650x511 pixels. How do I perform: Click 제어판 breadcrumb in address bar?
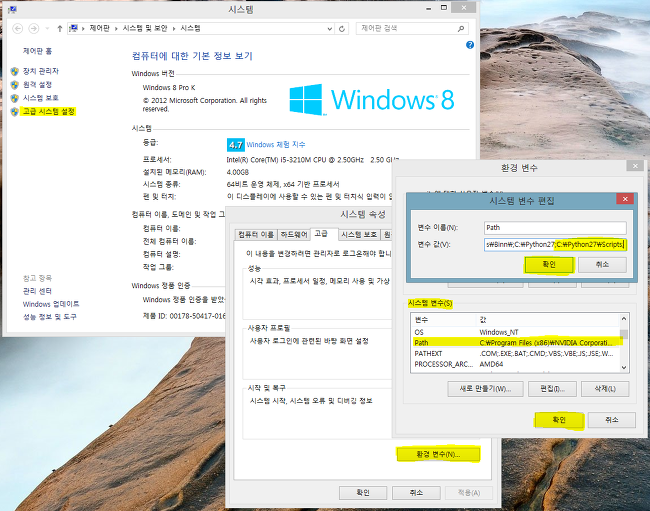(99, 28)
